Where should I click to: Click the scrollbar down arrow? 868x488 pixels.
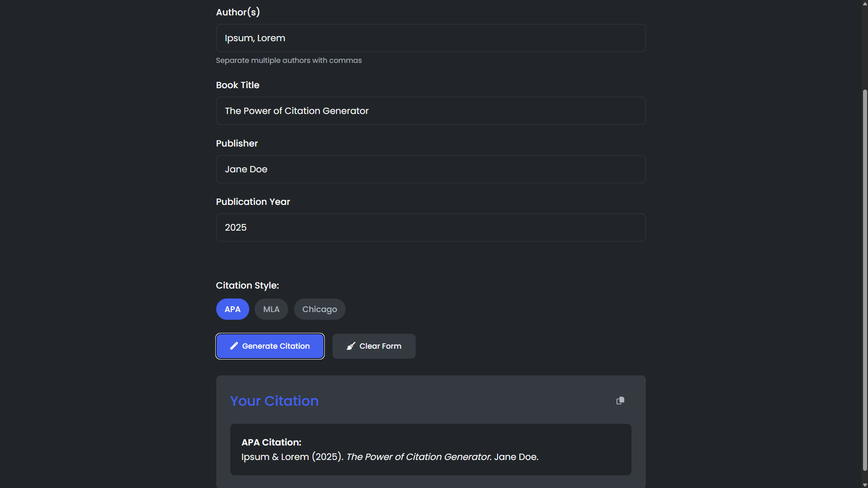tap(865, 484)
